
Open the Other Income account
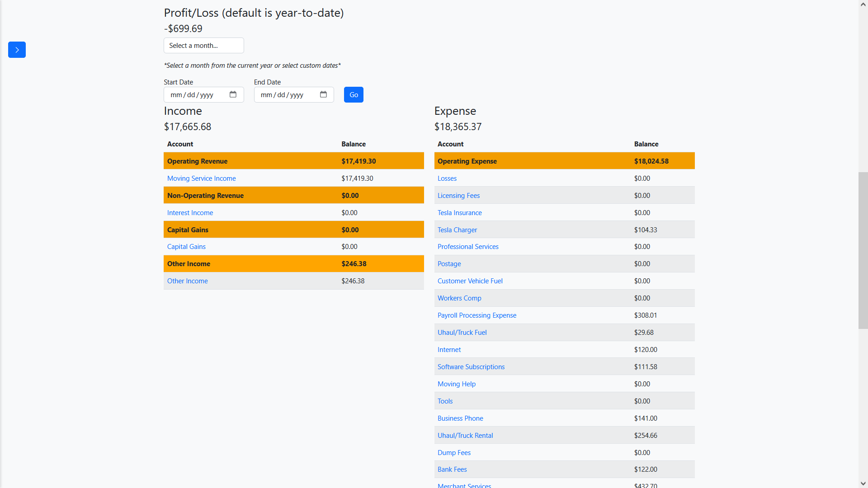pyautogui.click(x=187, y=281)
